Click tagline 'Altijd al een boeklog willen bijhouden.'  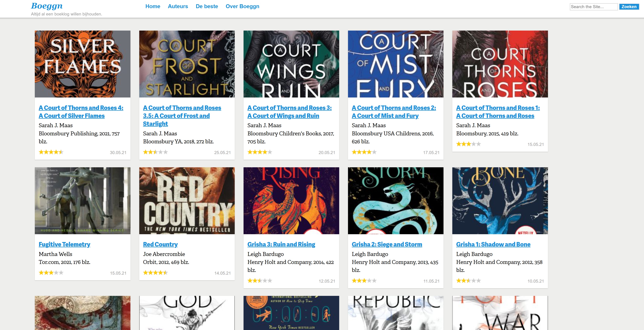(x=67, y=14)
